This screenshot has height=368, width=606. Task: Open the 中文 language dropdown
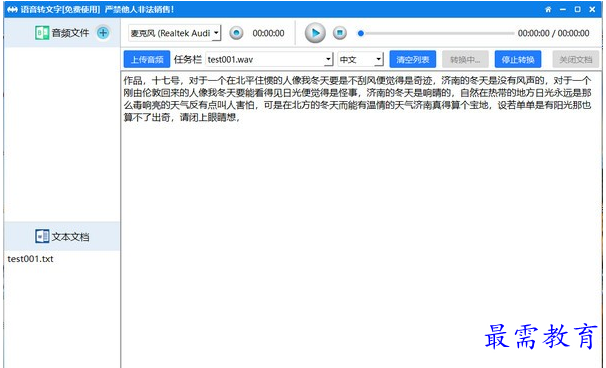[360, 60]
